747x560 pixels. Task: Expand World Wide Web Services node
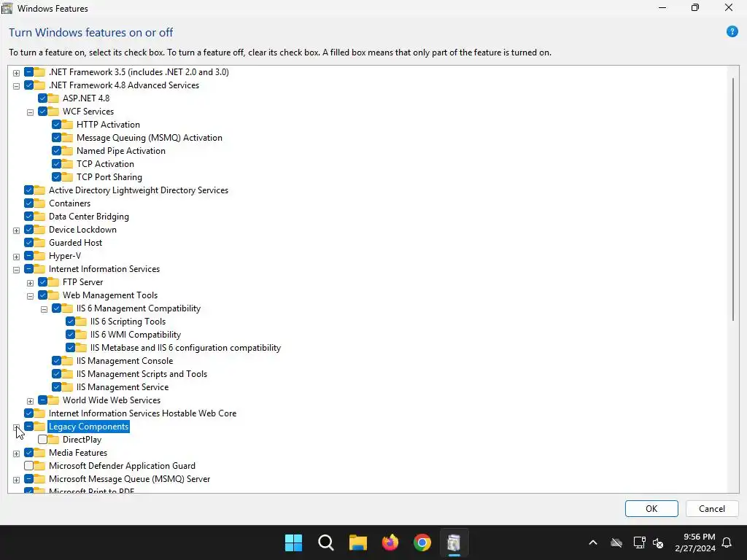point(30,401)
